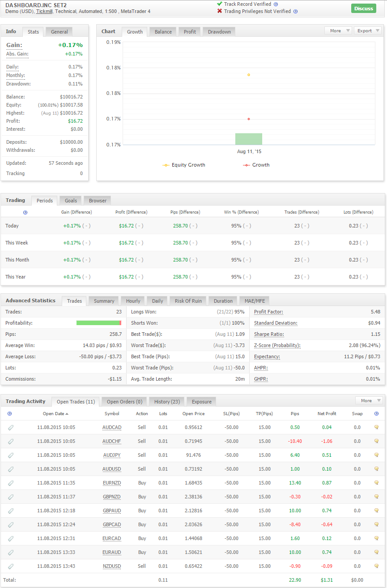Switch to the General info tab

[x=59, y=32]
